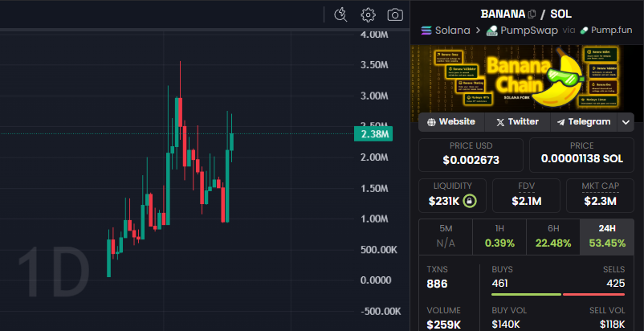The width and height of the screenshot is (644, 331).
Task: Click the BUY VOL $140K value
Action: (x=505, y=324)
